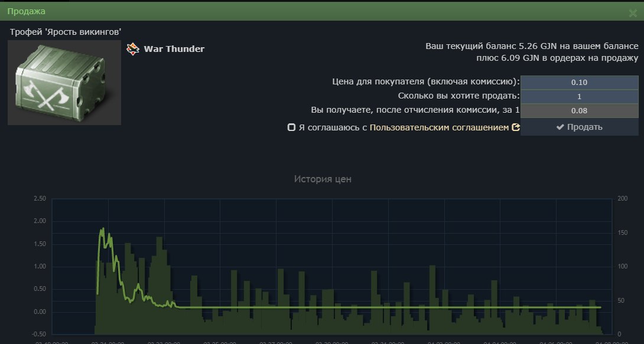The image size is (644, 344).
Task: Click the current balance 5.26 GJN text
Action: coord(532,46)
